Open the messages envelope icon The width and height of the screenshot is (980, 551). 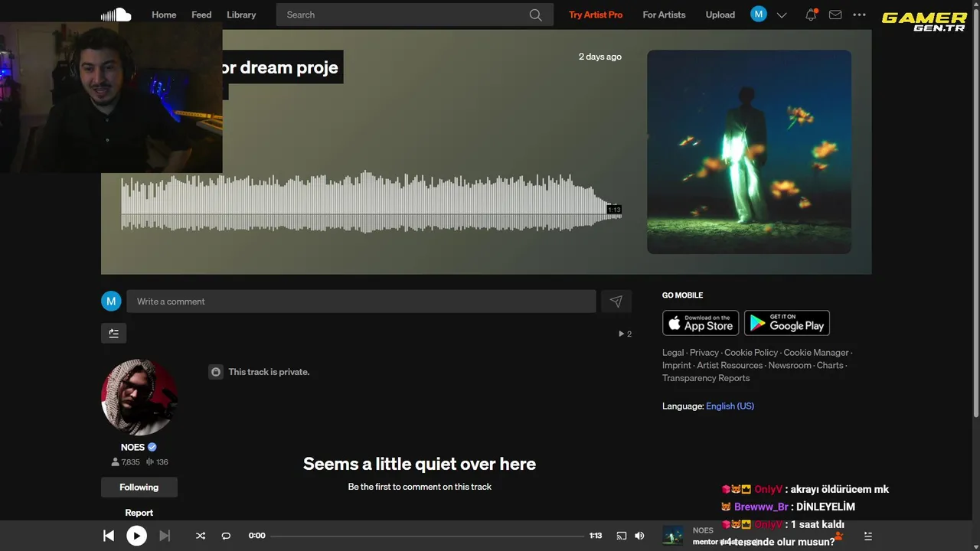[835, 15]
